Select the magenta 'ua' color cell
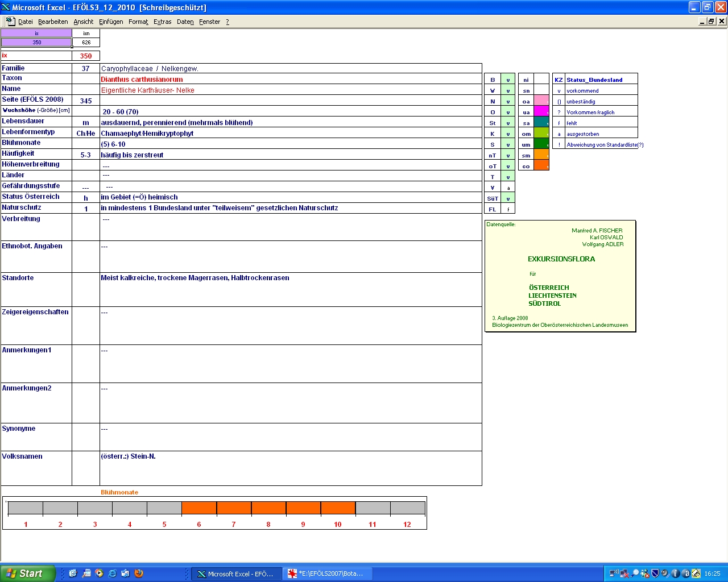This screenshot has width=728, height=582. click(541, 112)
